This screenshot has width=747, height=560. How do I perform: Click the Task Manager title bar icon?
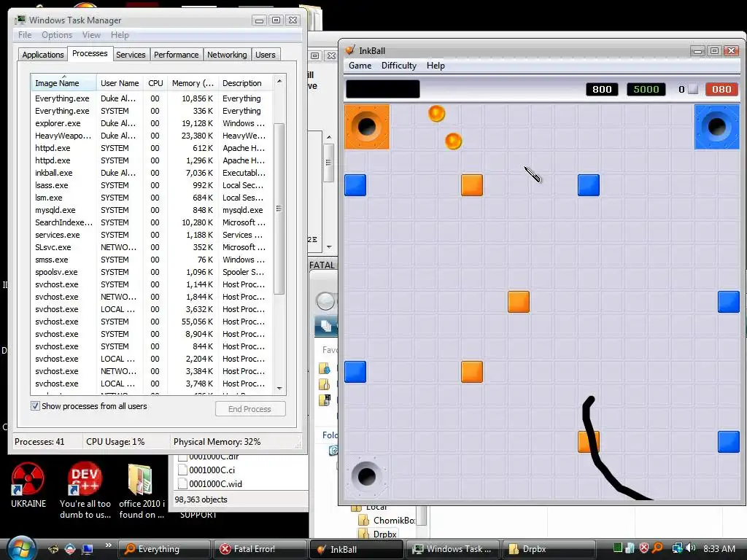click(20, 20)
